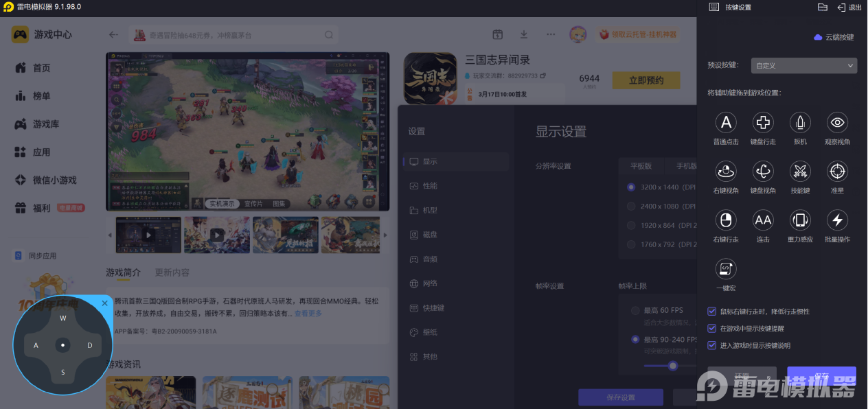The width and height of the screenshot is (868, 409).
Task: Select the 重力感应 gravity sensor icon
Action: click(800, 220)
